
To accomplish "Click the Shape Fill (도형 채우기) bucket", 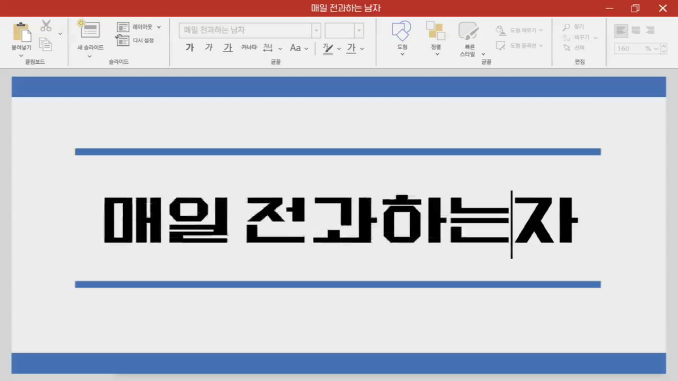I will click(500, 30).
